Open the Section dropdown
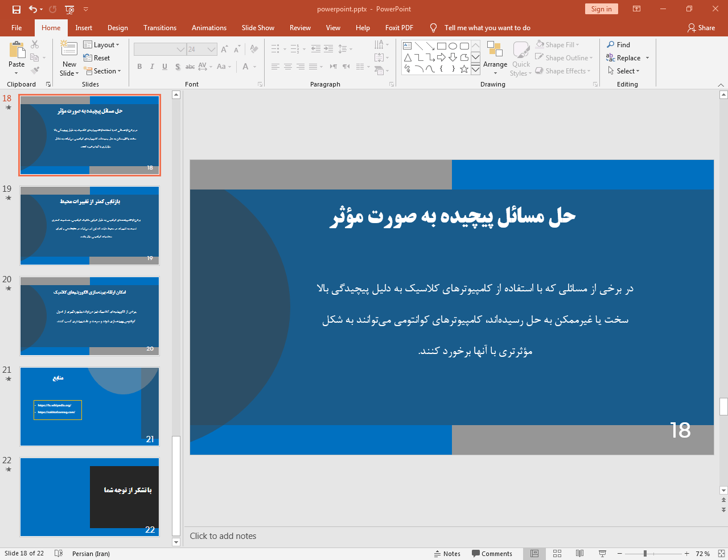728x560 pixels. click(102, 71)
